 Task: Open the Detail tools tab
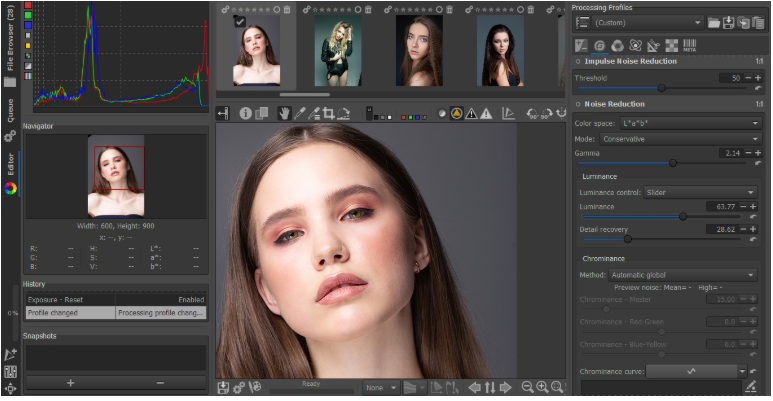(x=599, y=46)
